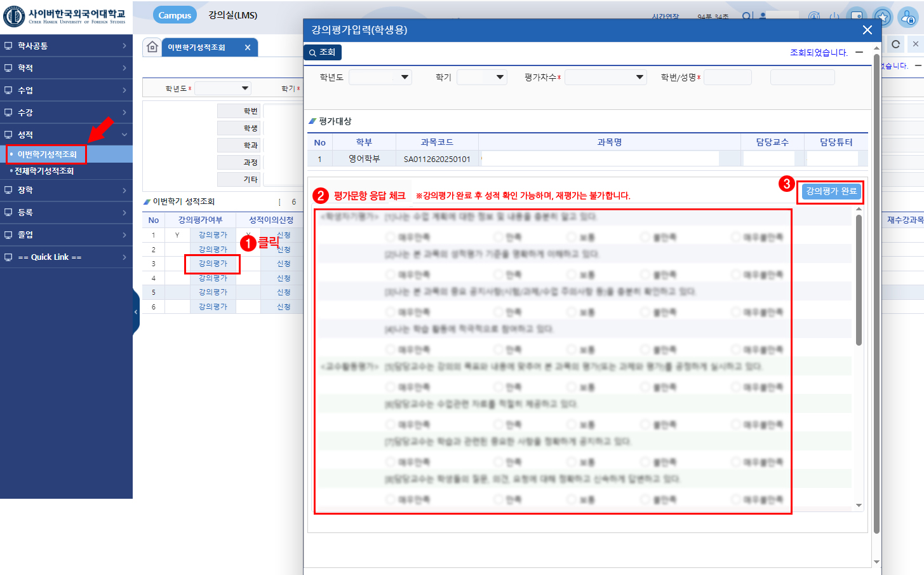Click the minus icon next to 조회되었습니다
The width and height of the screenshot is (924, 575).
(x=859, y=53)
